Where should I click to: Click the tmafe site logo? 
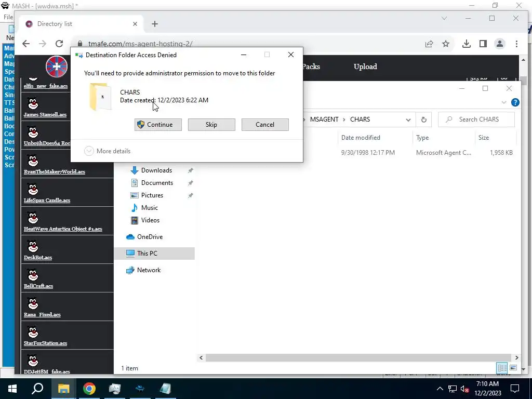57,66
